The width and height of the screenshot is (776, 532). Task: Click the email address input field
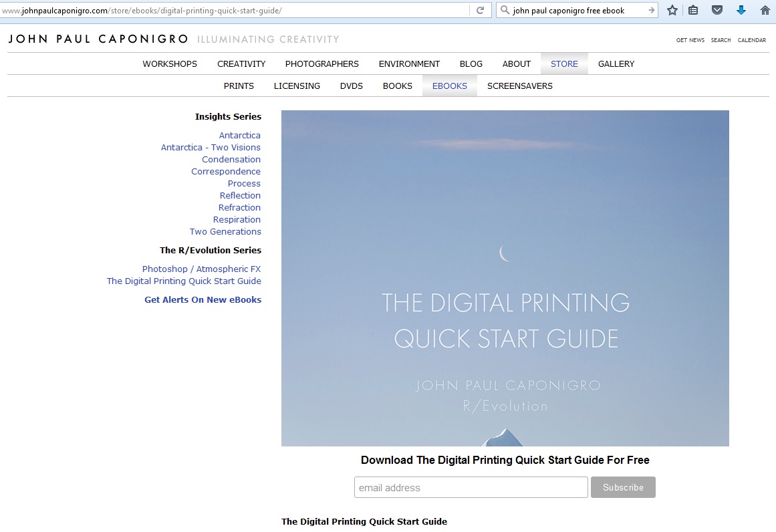(x=471, y=487)
